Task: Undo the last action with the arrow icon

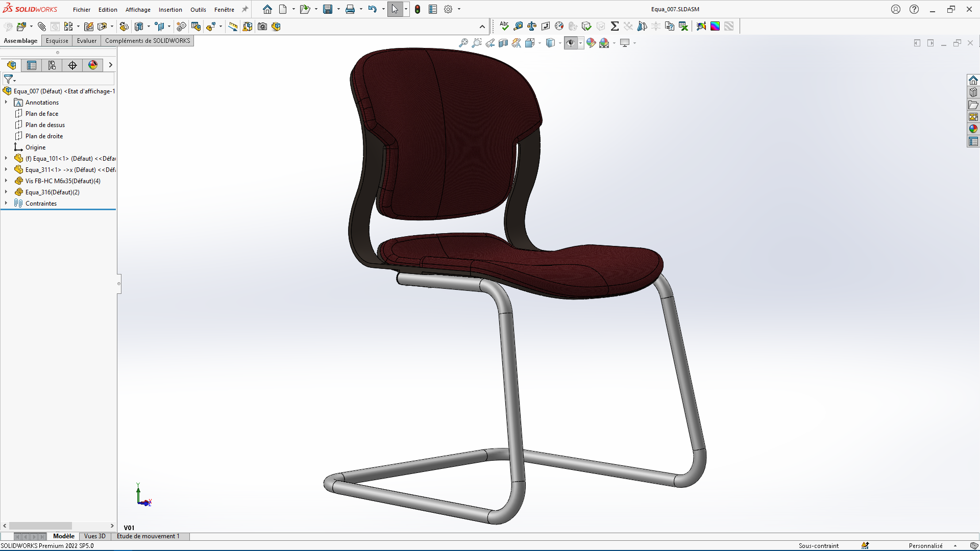Action: 373,9
